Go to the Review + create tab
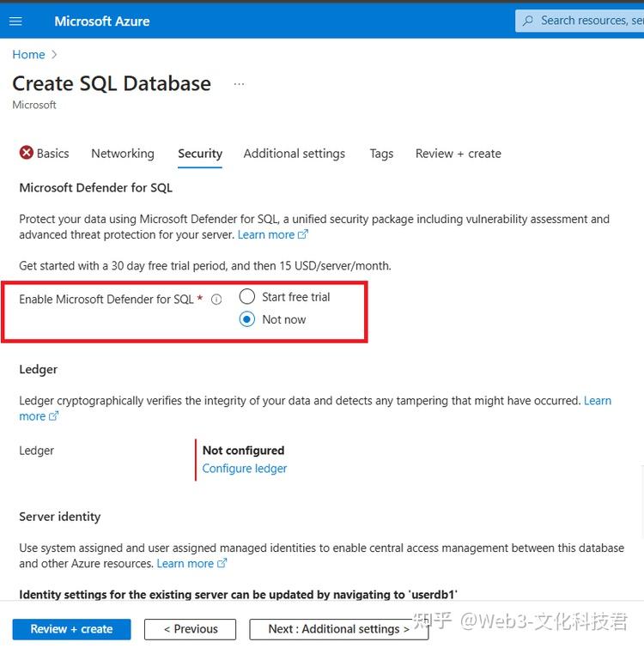The height and width of the screenshot is (648, 644). click(x=459, y=154)
